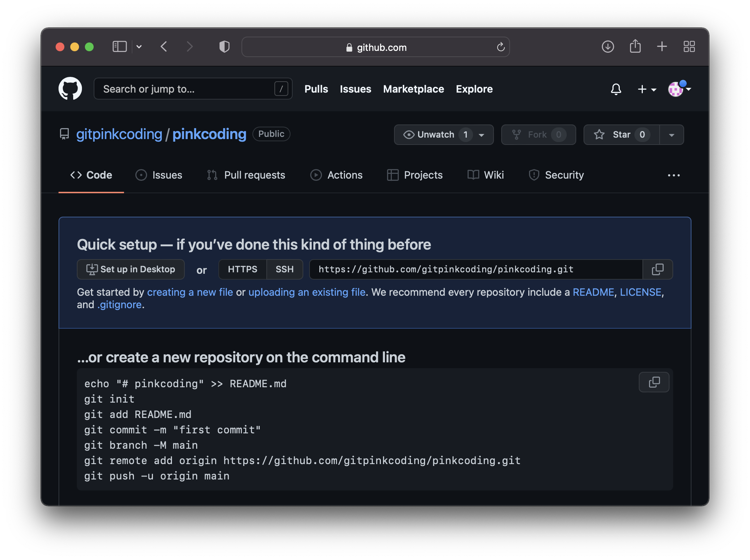Open the Safari share menu
Screen dimensions: 750x560
[x=635, y=46]
